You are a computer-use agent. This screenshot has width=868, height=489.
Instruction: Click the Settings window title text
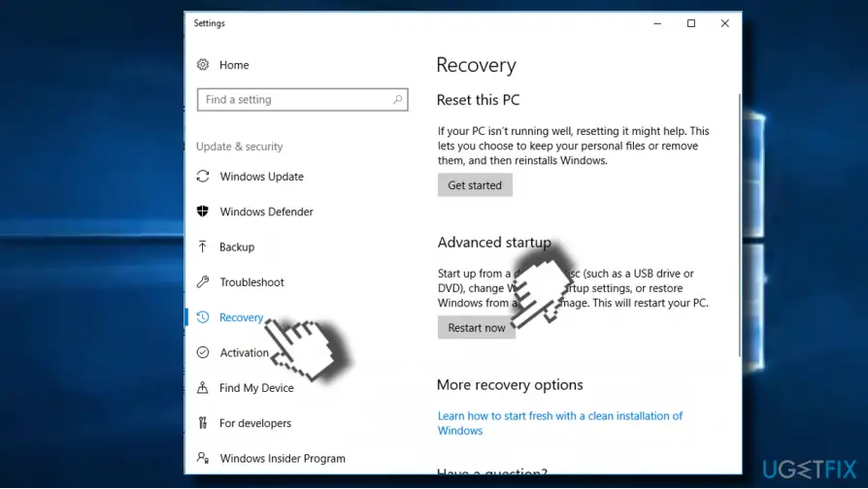[210, 23]
